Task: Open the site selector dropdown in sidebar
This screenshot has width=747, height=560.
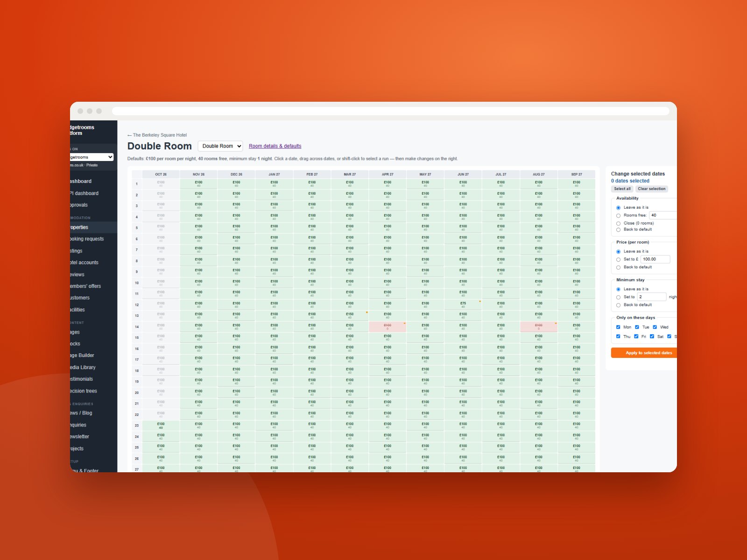Action: (92, 157)
